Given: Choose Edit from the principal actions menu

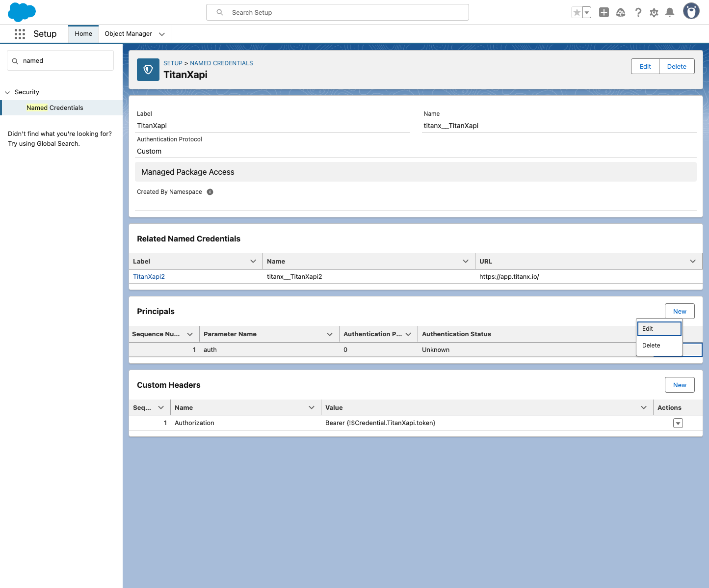Looking at the screenshot, I should 659,329.
